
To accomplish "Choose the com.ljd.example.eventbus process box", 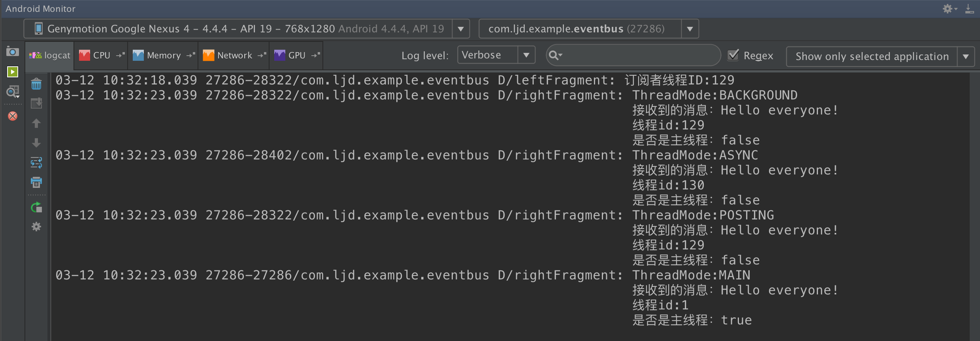I will (x=589, y=29).
